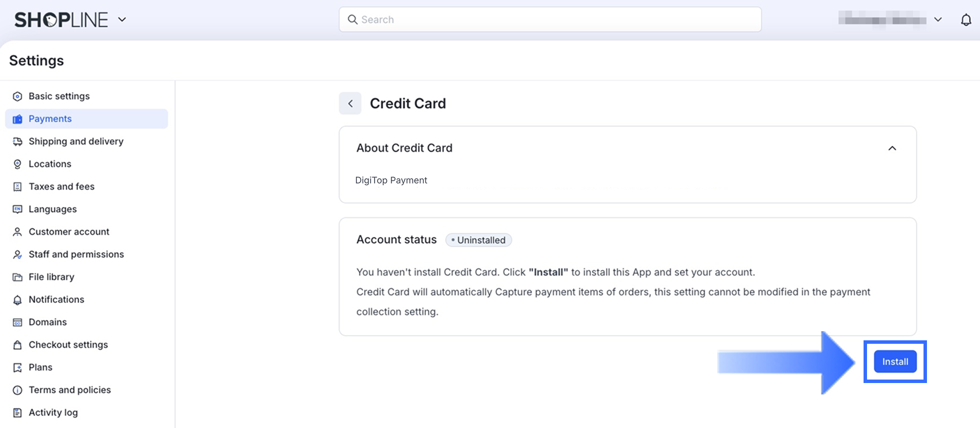Click the Basic settings gear icon
The width and height of the screenshot is (980, 428).
click(x=17, y=96)
